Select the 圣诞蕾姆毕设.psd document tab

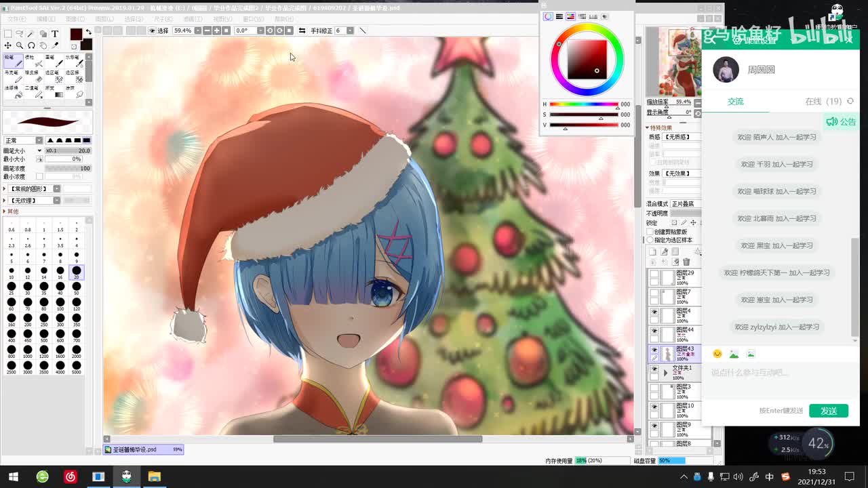click(x=144, y=449)
